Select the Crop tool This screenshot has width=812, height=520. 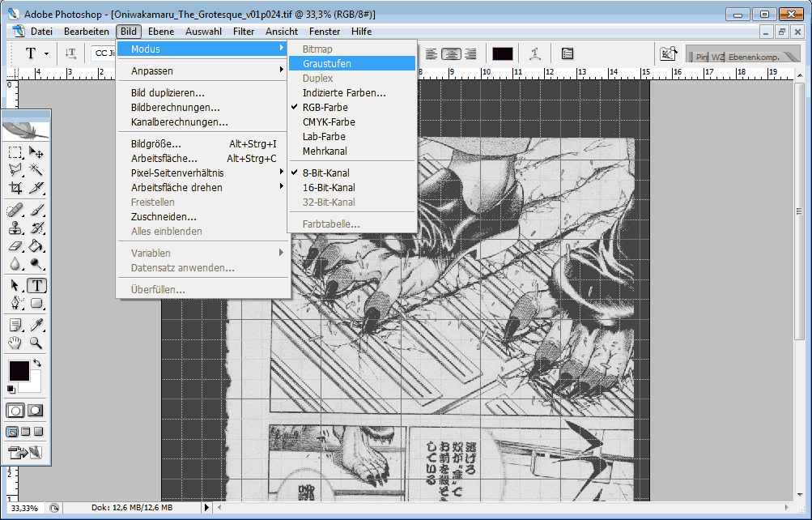click(15, 187)
